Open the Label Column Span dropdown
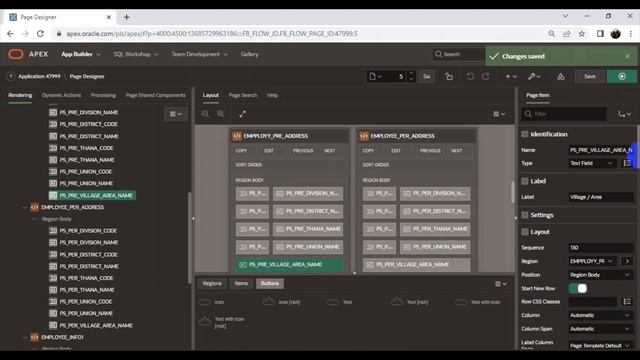Image resolution: width=640 pixels, height=360 pixels. pyautogui.click(x=600, y=346)
